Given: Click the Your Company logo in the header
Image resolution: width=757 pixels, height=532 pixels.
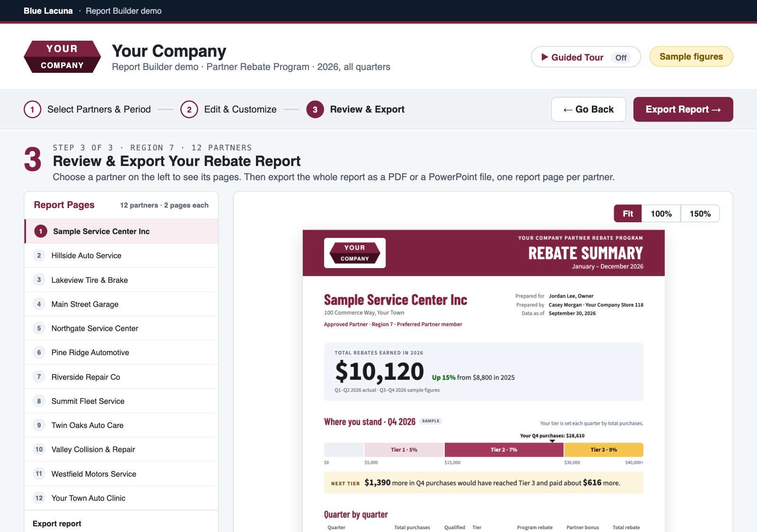Looking at the screenshot, I should [x=62, y=57].
